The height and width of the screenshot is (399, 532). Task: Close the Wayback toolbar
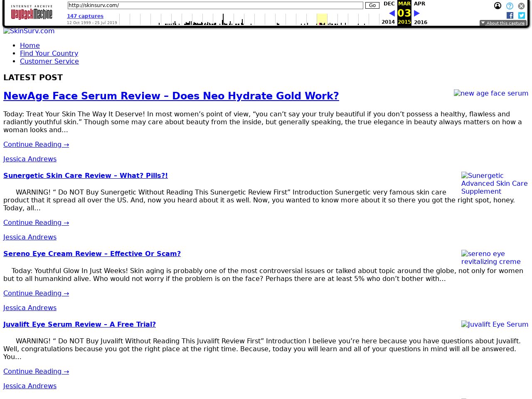(521, 6)
